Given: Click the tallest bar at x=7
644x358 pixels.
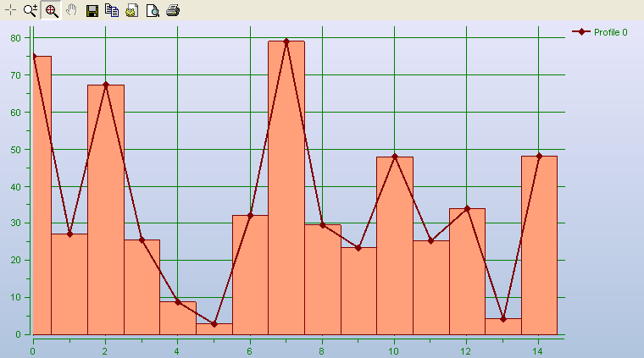Looking at the screenshot, I should click(286, 186).
